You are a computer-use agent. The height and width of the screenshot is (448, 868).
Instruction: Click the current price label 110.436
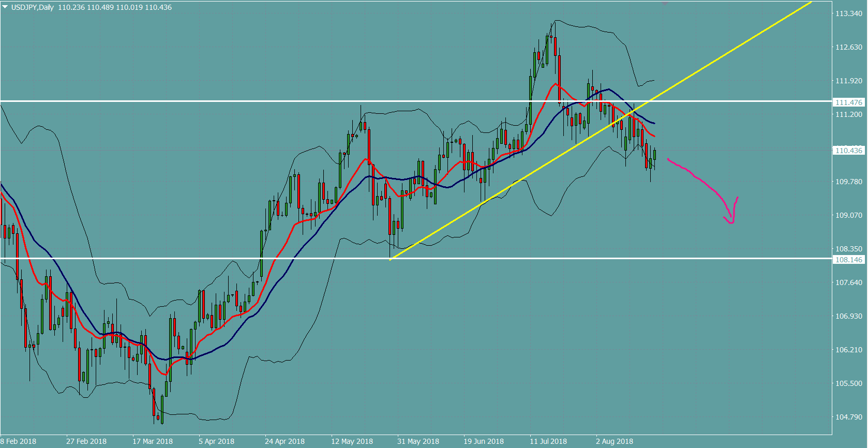click(x=848, y=151)
